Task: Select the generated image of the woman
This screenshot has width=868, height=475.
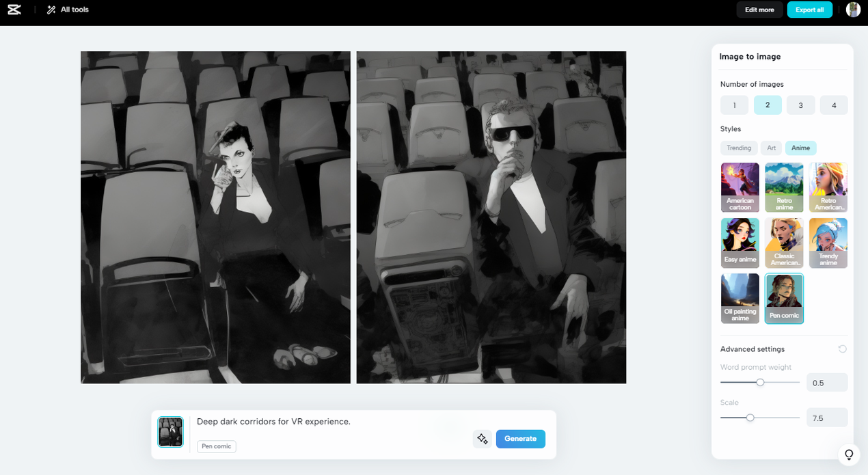Action: click(215, 217)
